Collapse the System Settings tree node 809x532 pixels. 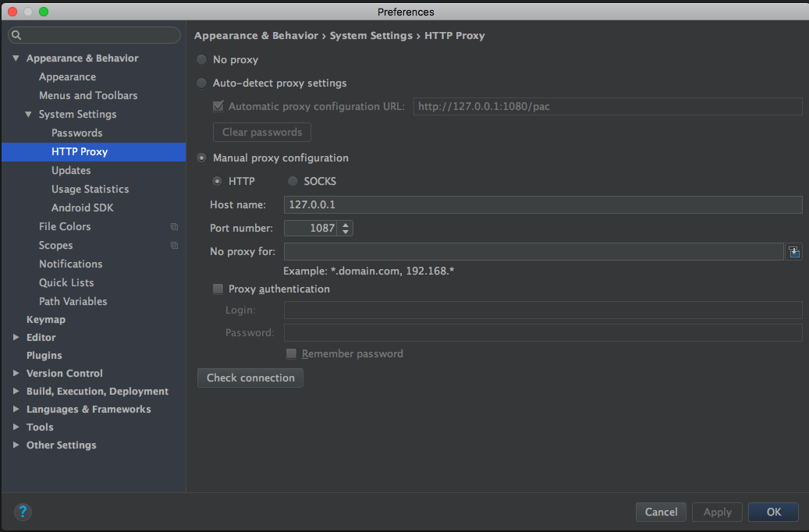[28, 114]
